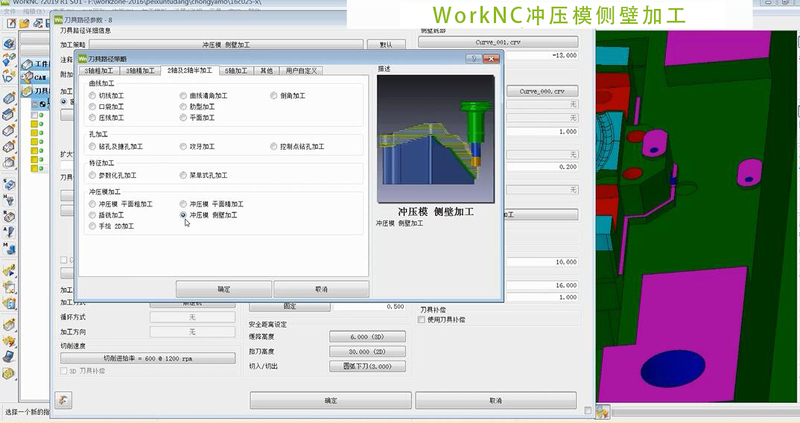Select the 平面加工 radio option
The image size is (800, 423).
point(183,117)
